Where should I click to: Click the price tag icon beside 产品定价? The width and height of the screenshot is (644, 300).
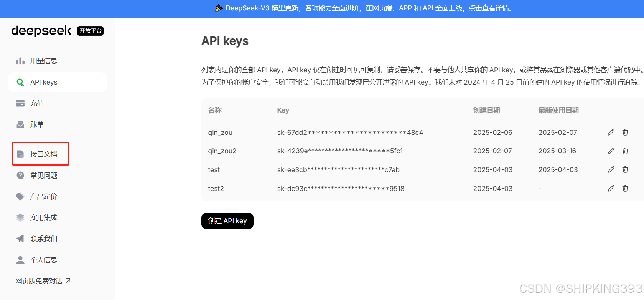pyautogui.click(x=20, y=196)
